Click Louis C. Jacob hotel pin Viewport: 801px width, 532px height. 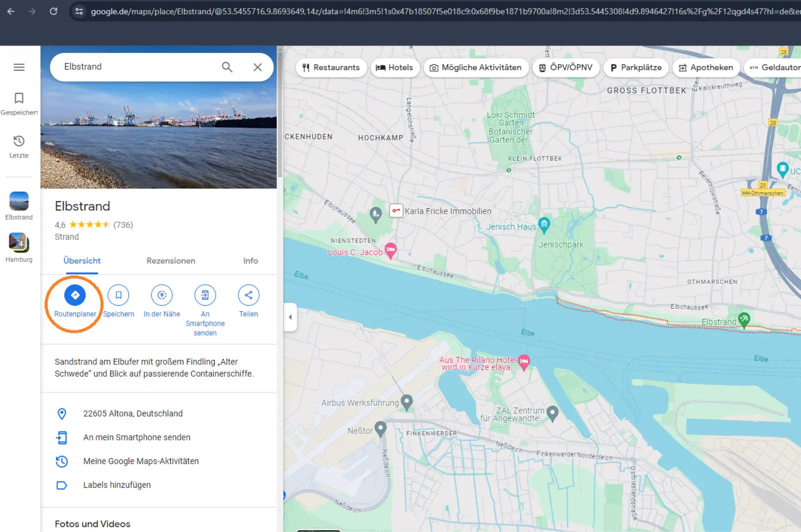point(390,250)
